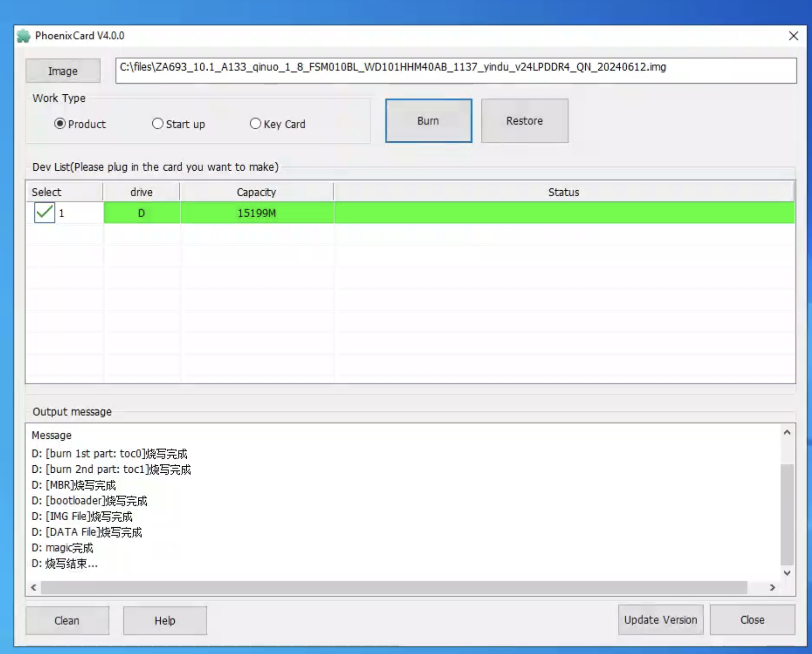Select the Key Card work type
Image resolution: width=812 pixels, height=654 pixels.
click(256, 124)
